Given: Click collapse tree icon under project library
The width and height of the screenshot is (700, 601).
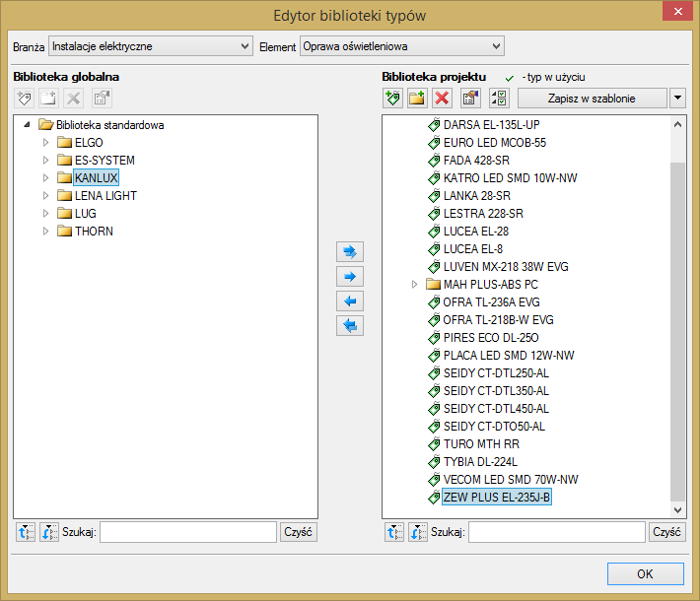Looking at the screenshot, I should point(418,532).
